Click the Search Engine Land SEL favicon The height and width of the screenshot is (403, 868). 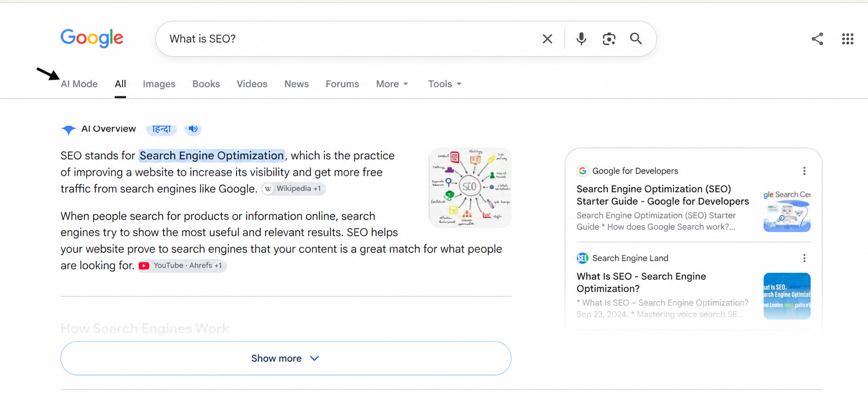tap(583, 258)
